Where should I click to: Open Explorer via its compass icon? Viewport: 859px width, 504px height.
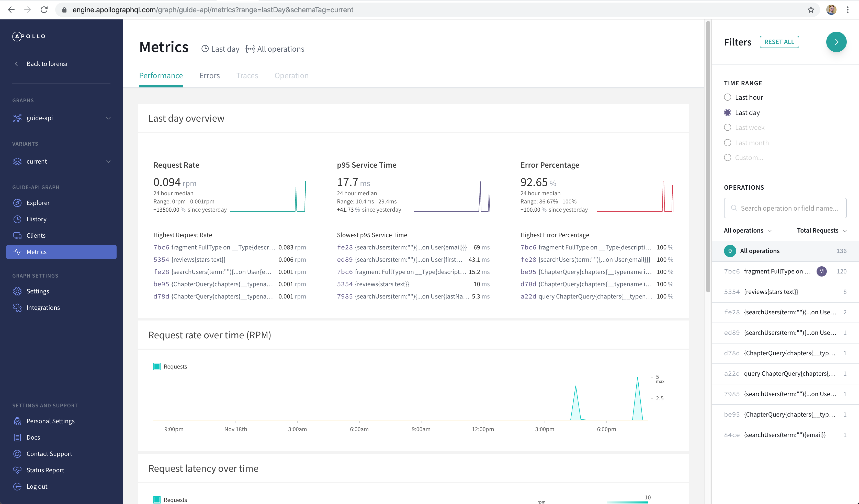pos(17,203)
